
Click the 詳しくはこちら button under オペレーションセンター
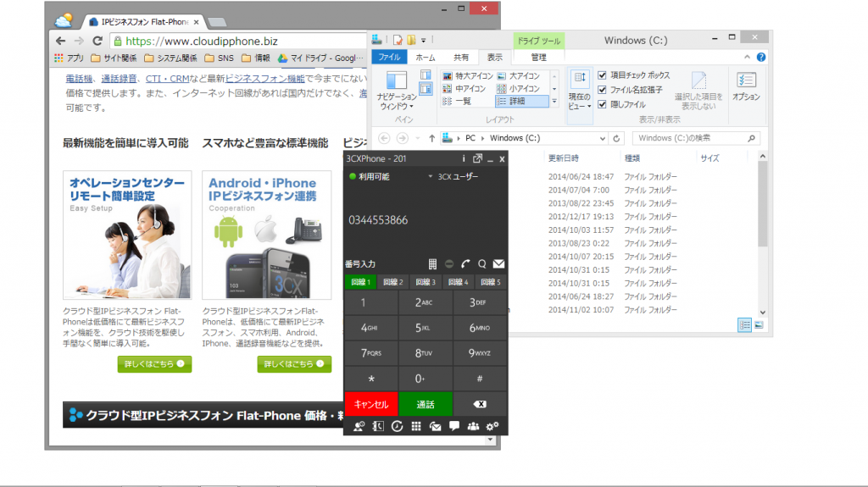click(154, 363)
